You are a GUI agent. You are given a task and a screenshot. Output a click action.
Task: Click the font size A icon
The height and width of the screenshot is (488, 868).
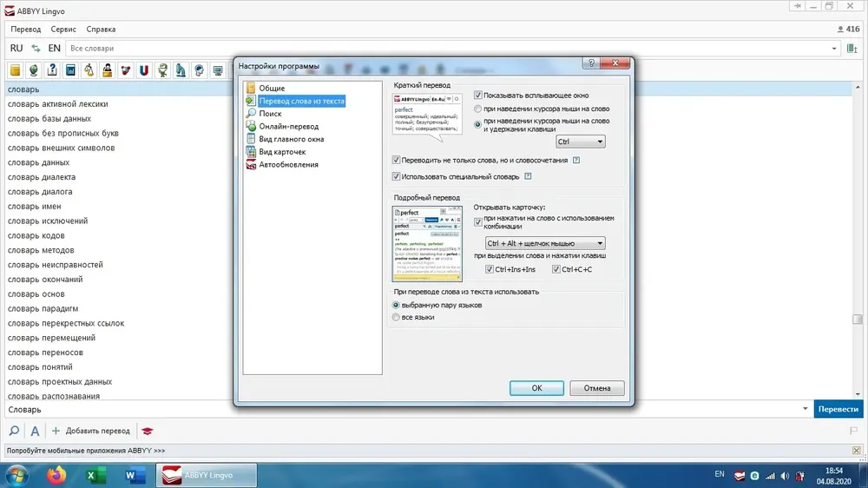(x=35, y=431)
